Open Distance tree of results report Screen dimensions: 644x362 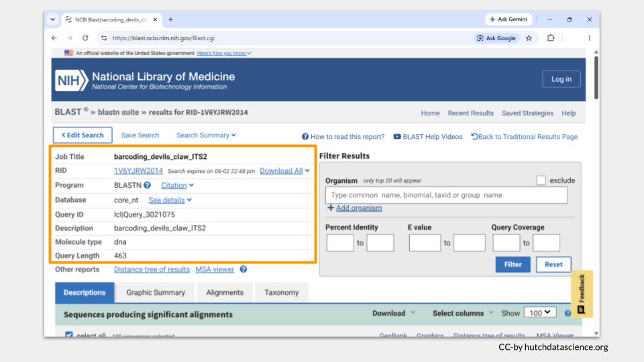click(x=152, y=269)
